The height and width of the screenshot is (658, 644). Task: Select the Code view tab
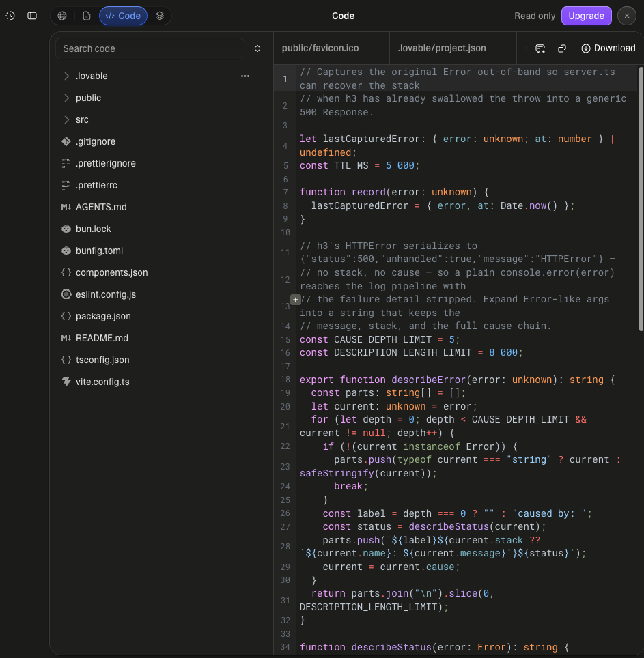point(123,16)
